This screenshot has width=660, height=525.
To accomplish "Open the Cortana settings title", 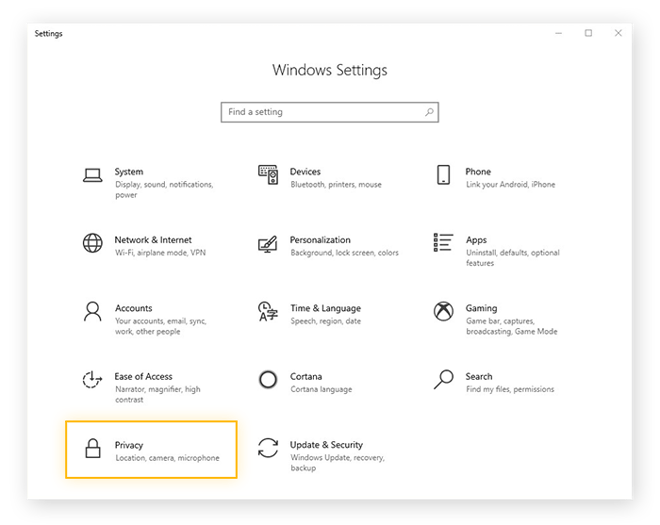I will click(x=306, y=376).
